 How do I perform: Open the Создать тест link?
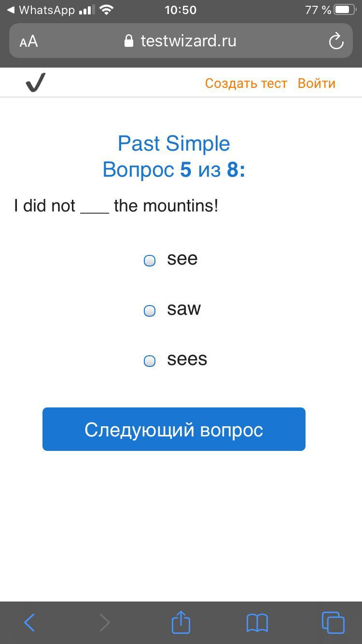(x=246, y=83)
